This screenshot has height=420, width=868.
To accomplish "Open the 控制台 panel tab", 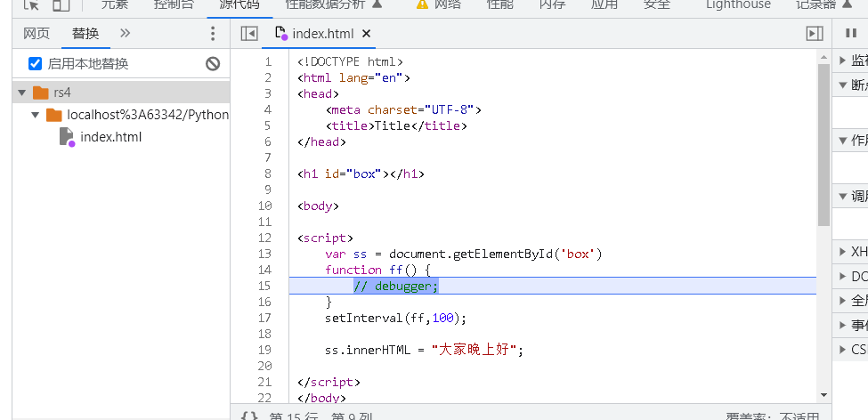I will click(x=174, y=4).
